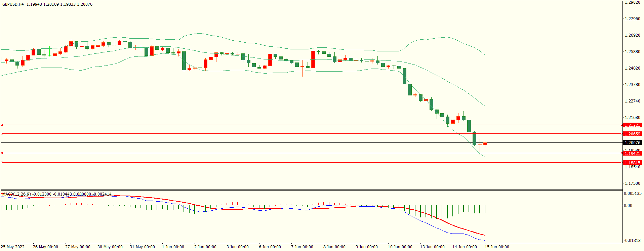This screenshot has width=644, height=251.
Task: Click the 31 May 00:00 date label
Action: click(142, 247)
